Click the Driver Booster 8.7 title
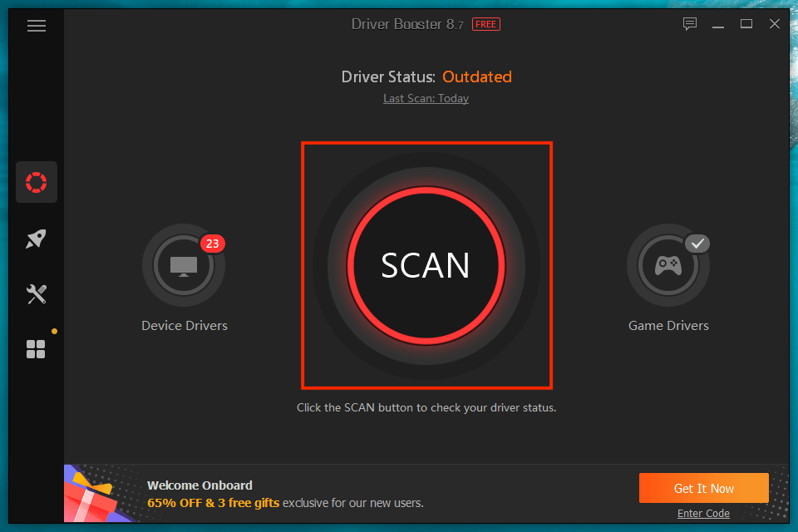The image size is (798, 532). (x=407, y=24)
